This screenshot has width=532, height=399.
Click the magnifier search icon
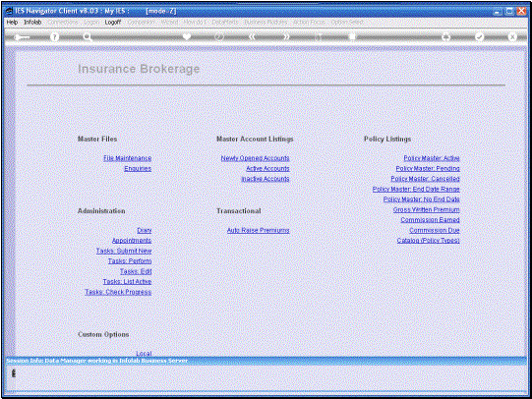88,37
